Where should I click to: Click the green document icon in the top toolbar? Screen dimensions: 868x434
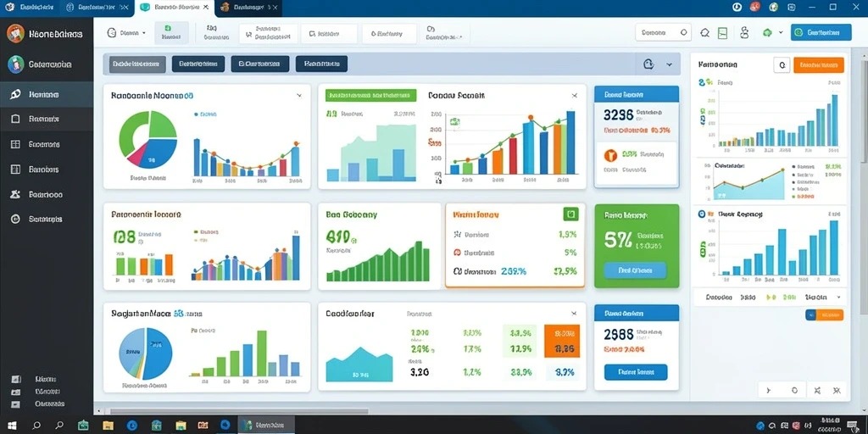point(722,33)
